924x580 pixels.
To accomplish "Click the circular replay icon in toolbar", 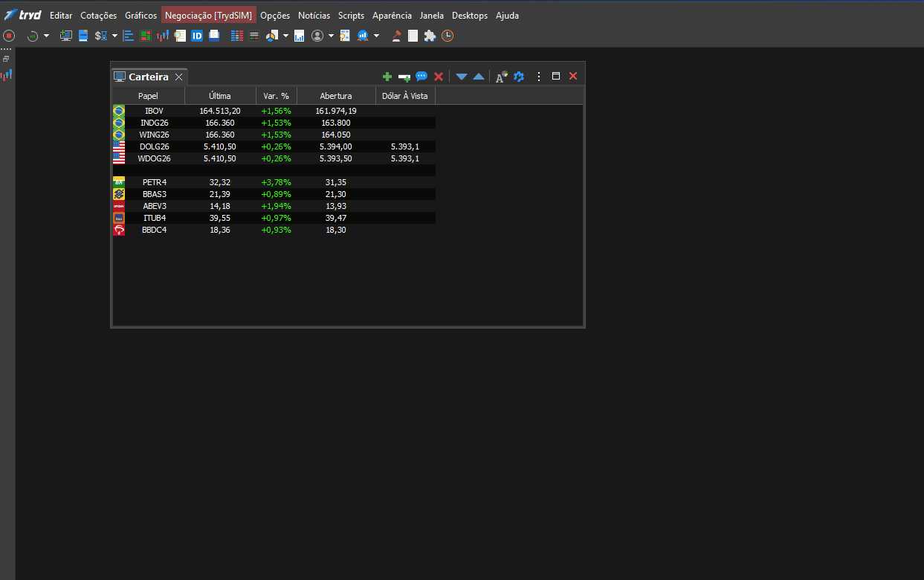I will [x=33, y=36].
